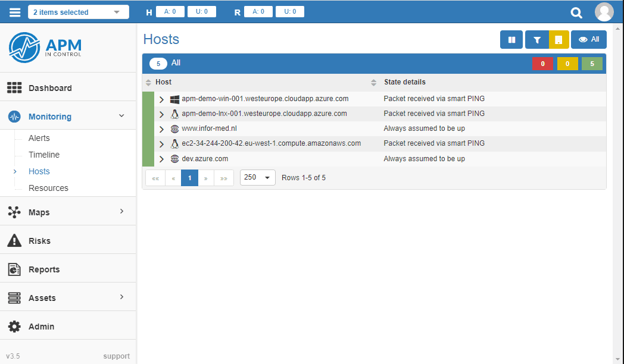Click the Reports document icon
Screen dimensions: 624x364
[14, 269]
